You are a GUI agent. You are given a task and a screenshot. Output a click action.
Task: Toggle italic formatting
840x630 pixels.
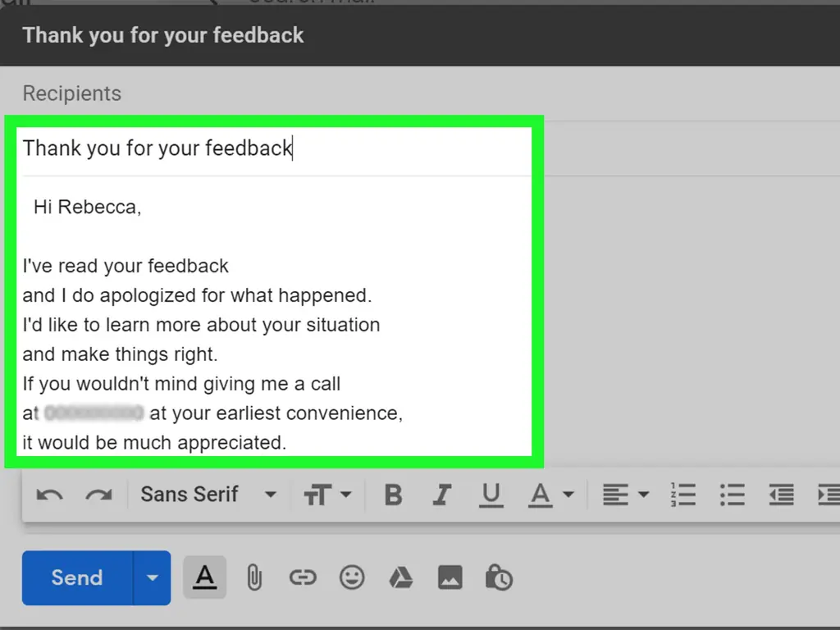tap(442, 495)
